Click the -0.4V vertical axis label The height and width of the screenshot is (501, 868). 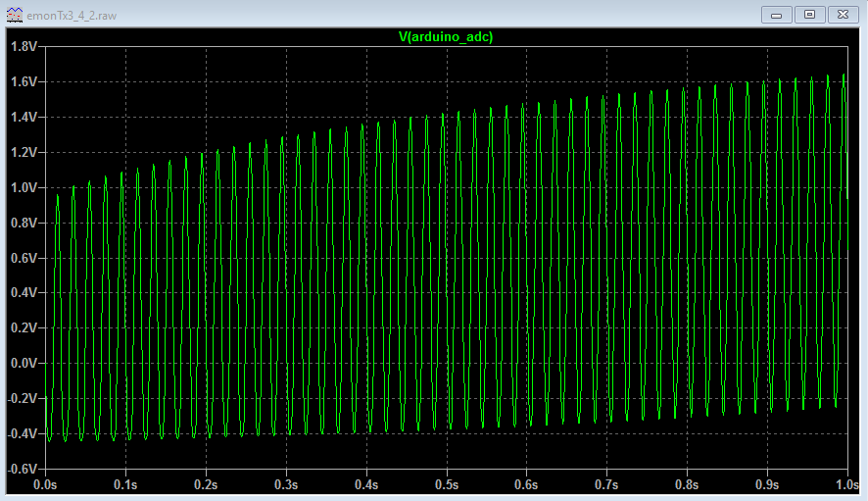tap(23, 433)
